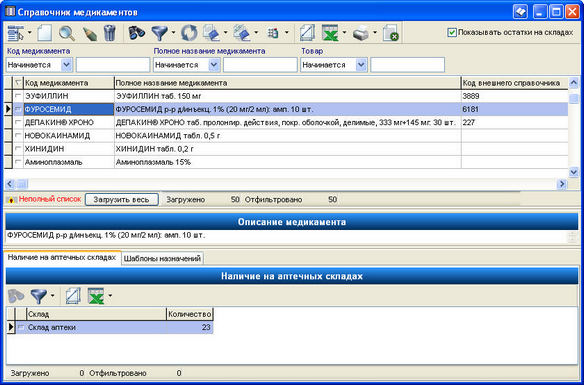The width and height of the screenshot is (584, 385).
Task: Expand the top toolbar Excel export dropdown arrow
Action: point(344,33)
